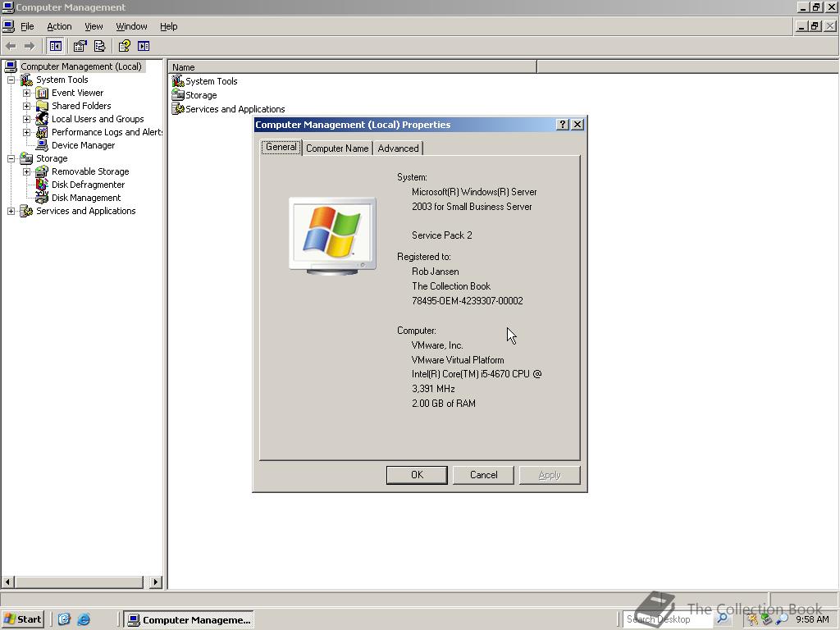This screenshot has height=630, width=840.
Task: Expand the Removable Storage node
Action: 26,171
